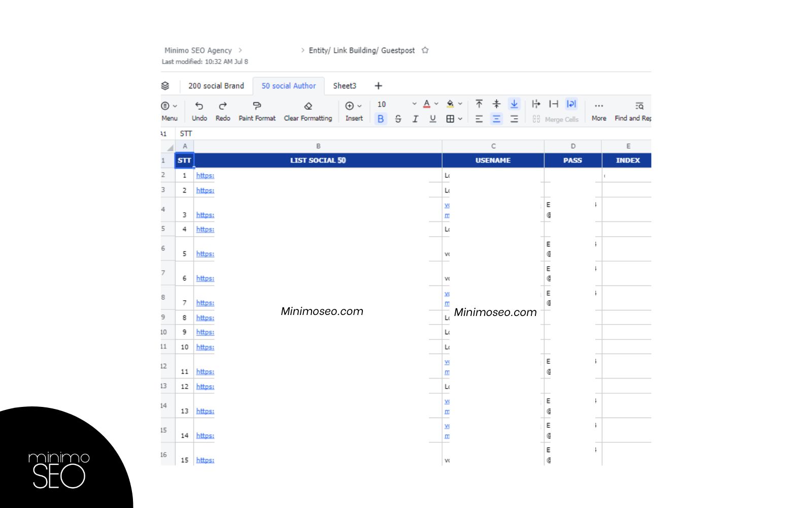Align cell content to bottom
This screenshot has width=812, height=508.
514,104
